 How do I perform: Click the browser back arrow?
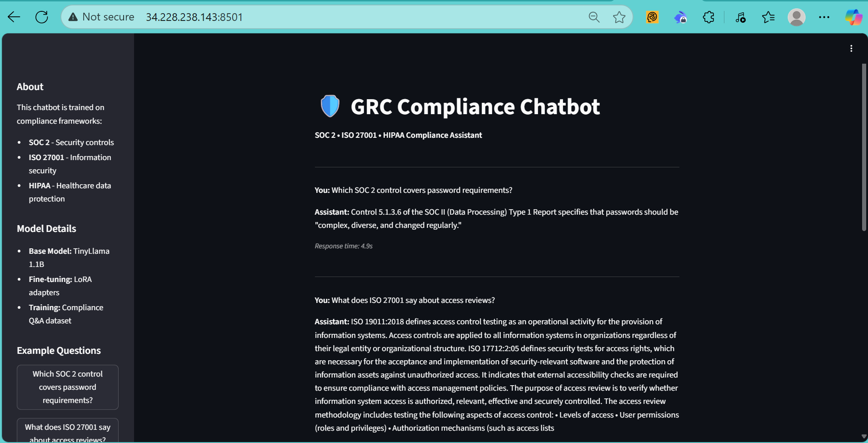pos(14,17)
